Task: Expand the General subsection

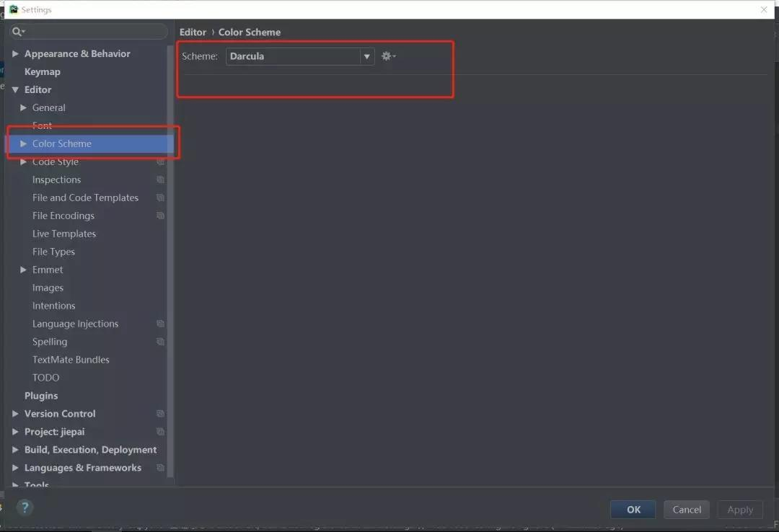Action: 23,108
